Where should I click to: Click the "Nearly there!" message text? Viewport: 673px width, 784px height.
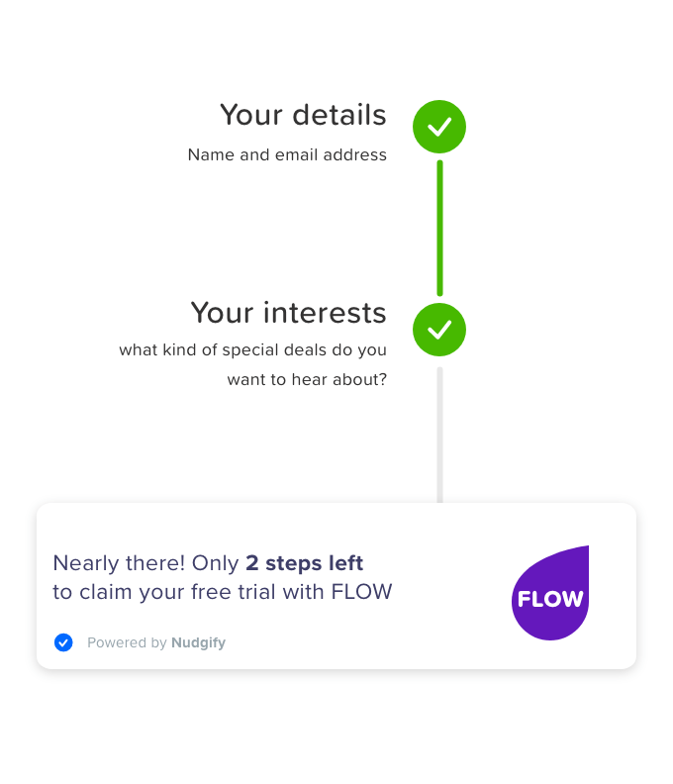point(118,563)
